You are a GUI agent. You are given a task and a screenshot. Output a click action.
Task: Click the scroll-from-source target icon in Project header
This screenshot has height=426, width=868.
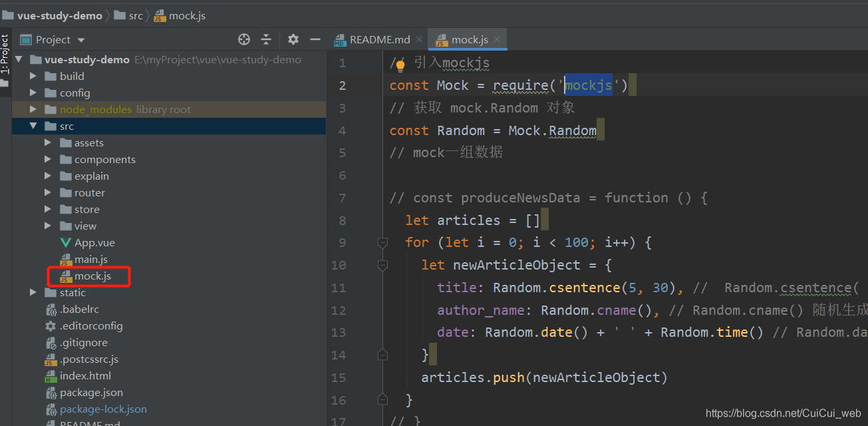pos(244,39)
